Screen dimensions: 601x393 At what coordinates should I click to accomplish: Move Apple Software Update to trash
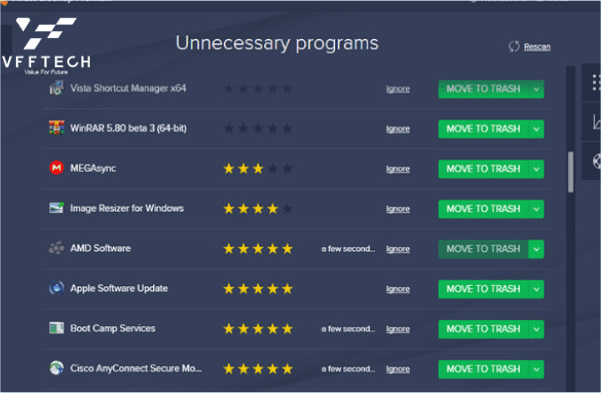click(x=483, y=289)
